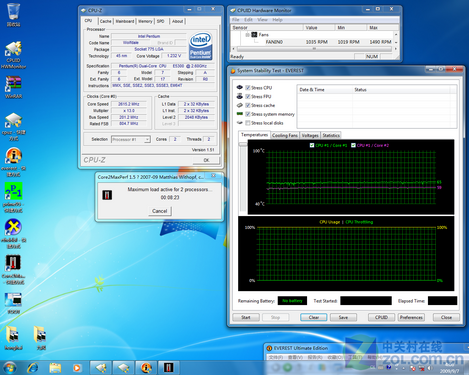Open the Memory tab in CPU-Z
The image size is (469, 375).
(145, 21)
